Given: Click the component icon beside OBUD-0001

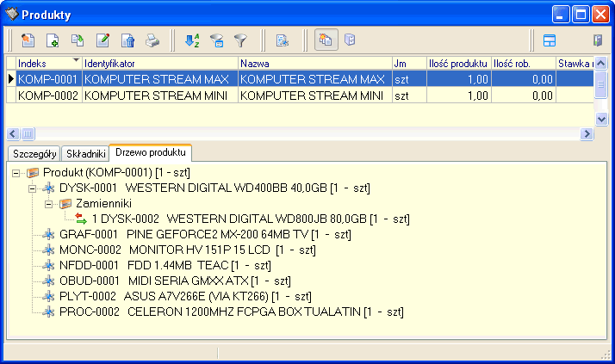Looking at the screenshot, I should [48, 281].
